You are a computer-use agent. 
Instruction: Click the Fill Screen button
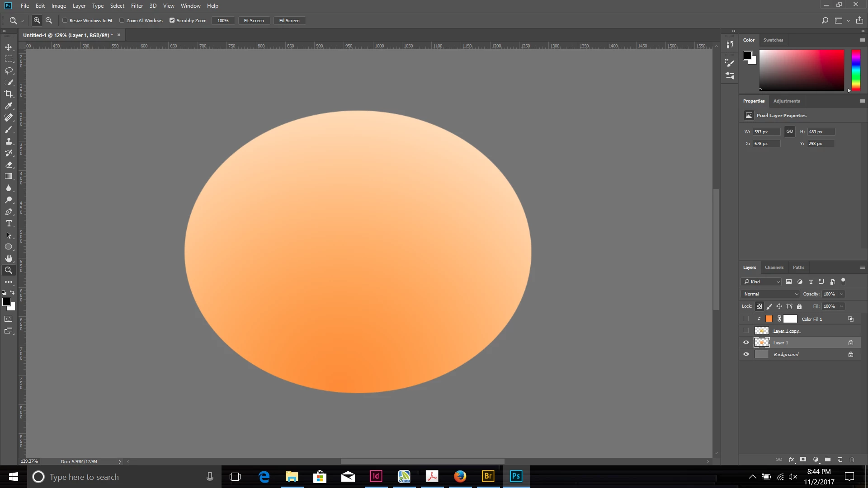click(289, 21)
